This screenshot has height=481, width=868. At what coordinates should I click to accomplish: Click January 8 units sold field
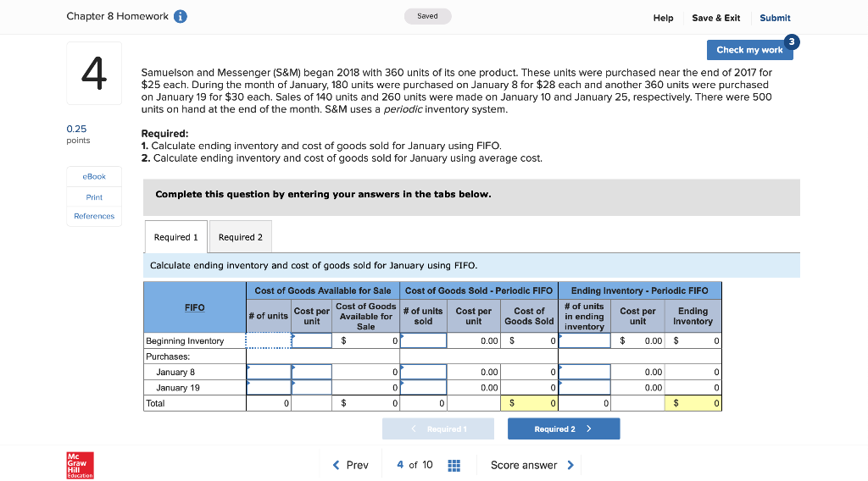click(423, 372)
